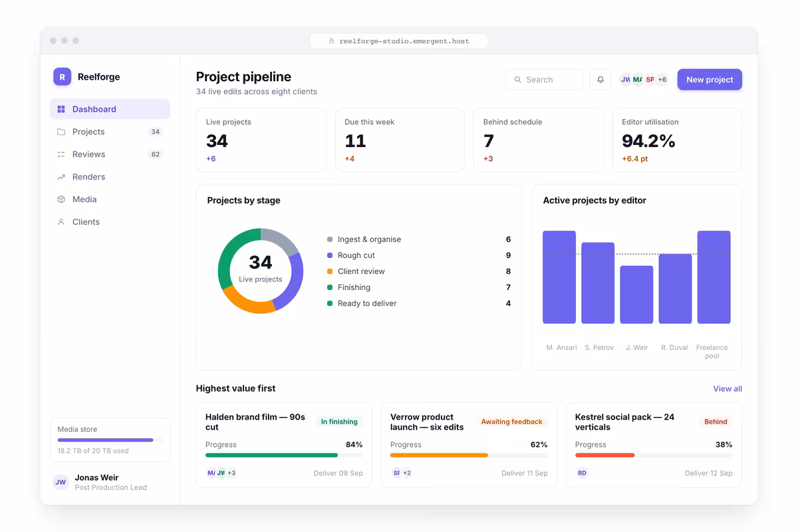
Task: Click the R. Duval bar in chart
Action: point(675,289)
